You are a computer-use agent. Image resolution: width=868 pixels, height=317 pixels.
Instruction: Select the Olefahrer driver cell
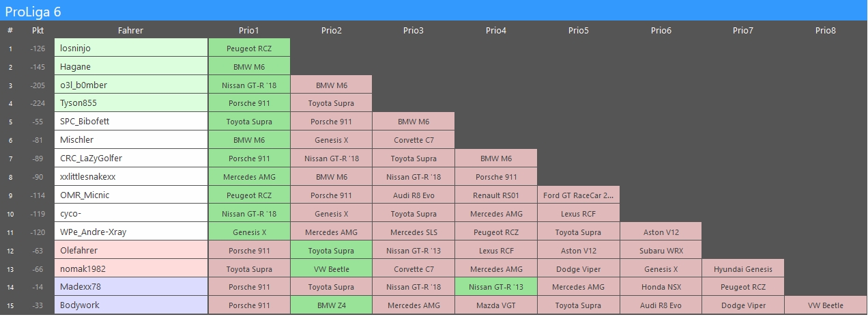(130, 250)
